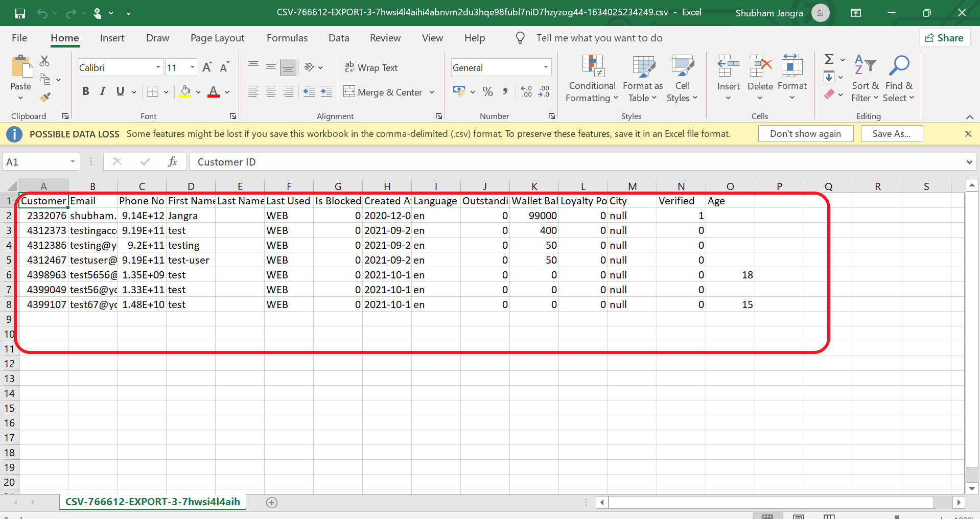This screenshot has height=519, width=980.
Task: Click the Fill down arrow icon
Action: point(829,77)
